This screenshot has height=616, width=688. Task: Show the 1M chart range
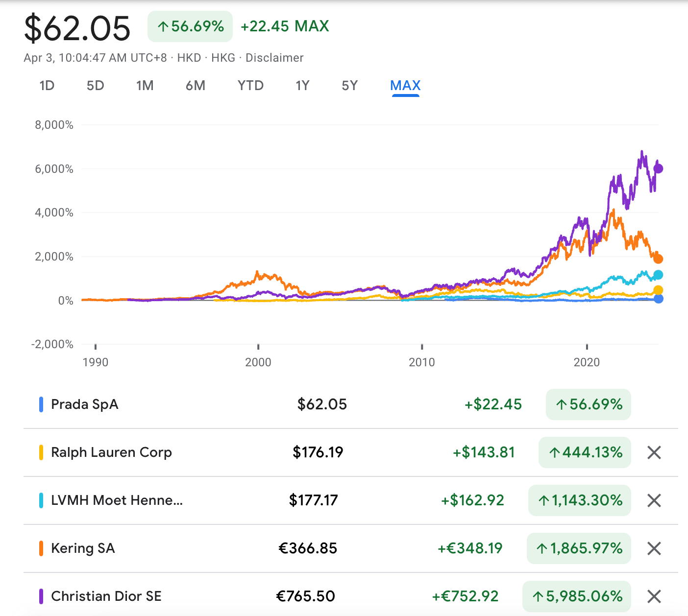click(x=145, y=86)
